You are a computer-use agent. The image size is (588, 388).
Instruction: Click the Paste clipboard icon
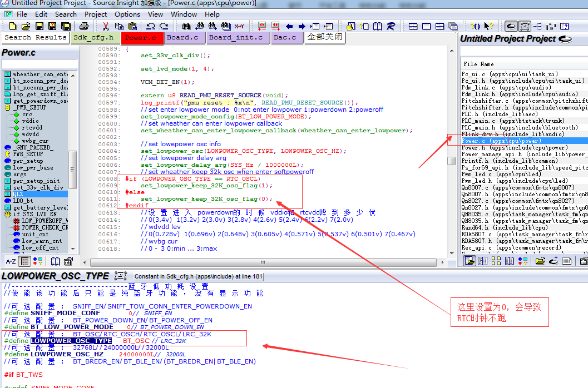coord(133,26)
